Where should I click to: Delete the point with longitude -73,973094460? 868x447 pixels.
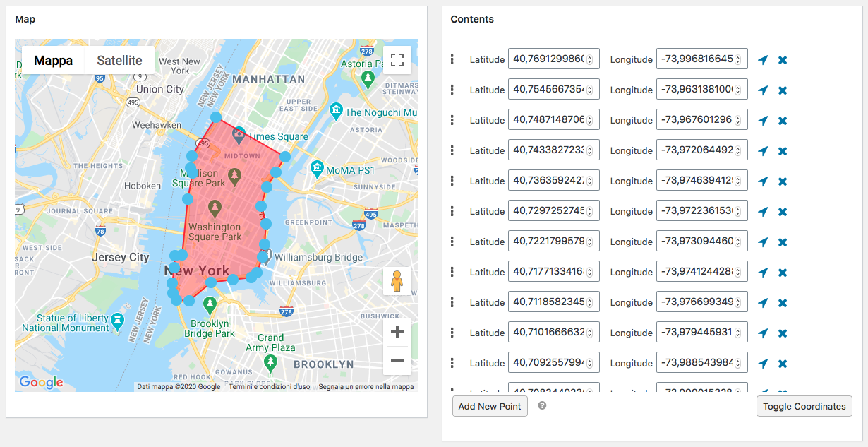[x=783, y=242]
